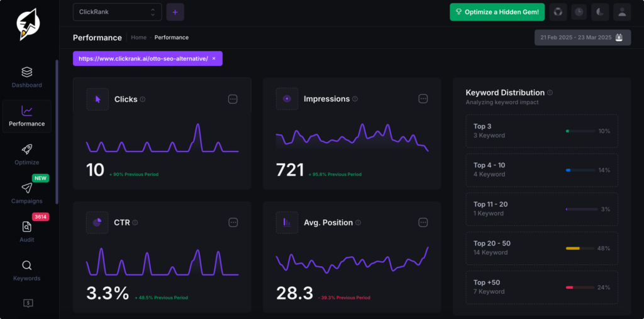
Task: Open the Avg. Position card options menu
Action: [423, 222]
